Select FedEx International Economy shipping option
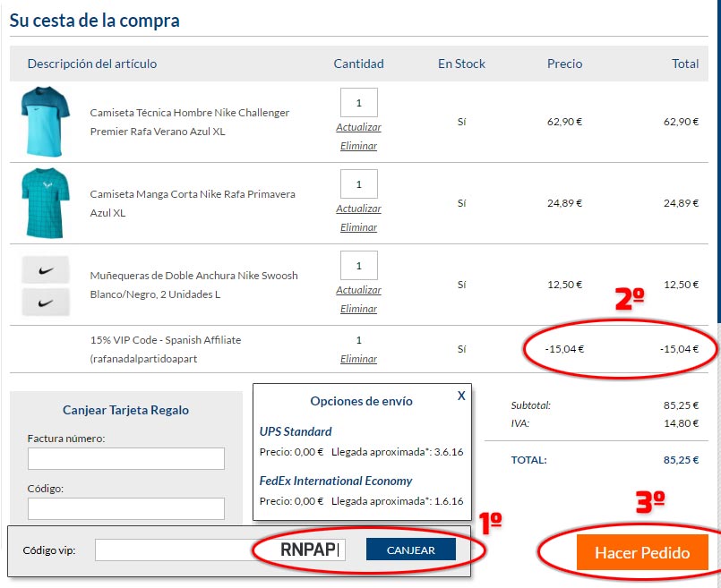Image resolution: width=721 pixels, height=588 pixels. pos(336,481)
